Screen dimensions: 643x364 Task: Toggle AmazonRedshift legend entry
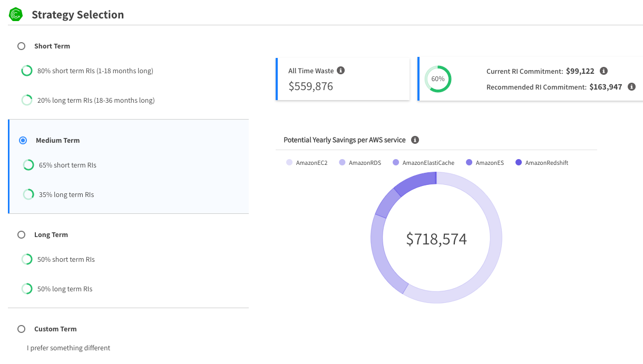tap(541, 163)
